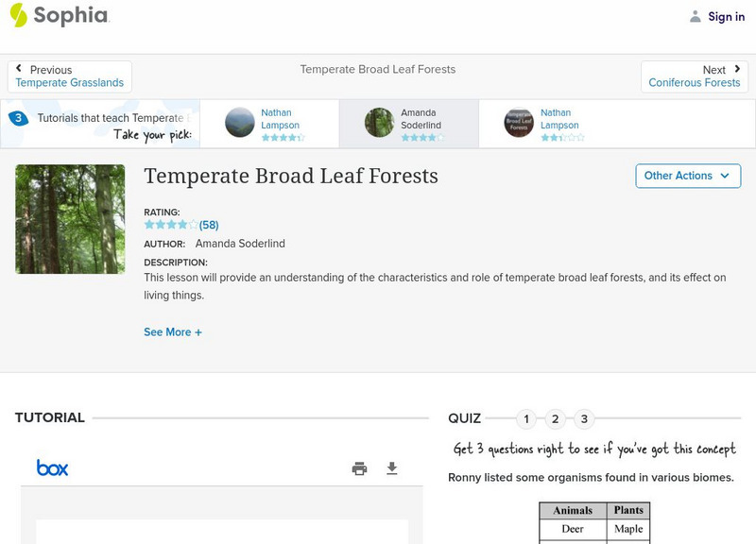756x544 pixels.
Task: Download the tutorial file
Action: click(x=392, y=468)
